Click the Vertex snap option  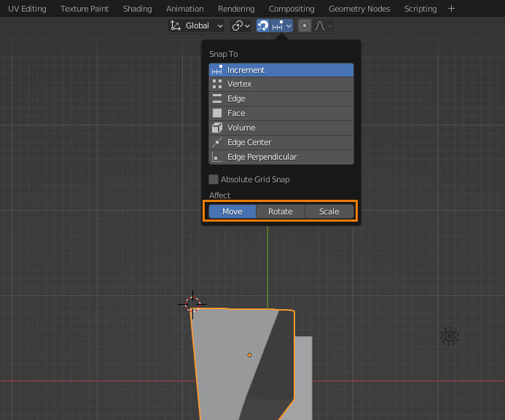[281, 85]
